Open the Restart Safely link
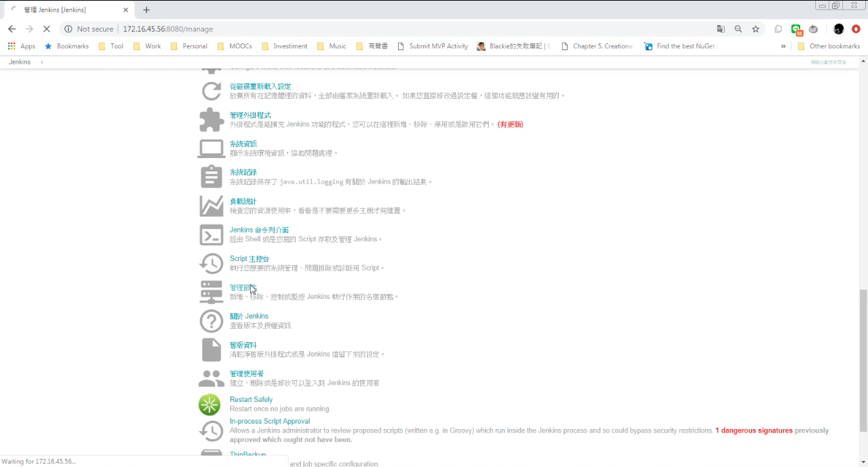 pos(251,399)
